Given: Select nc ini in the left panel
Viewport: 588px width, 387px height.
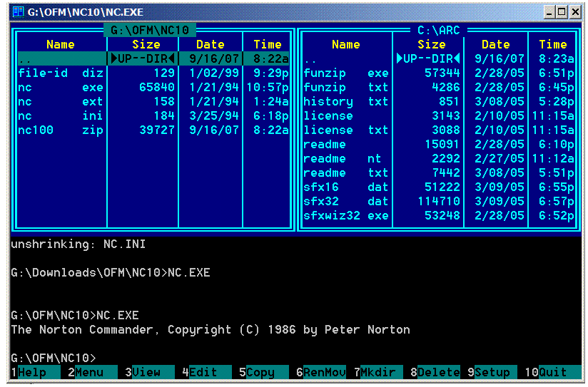Looking at the screenshot, I should [153, 115].
